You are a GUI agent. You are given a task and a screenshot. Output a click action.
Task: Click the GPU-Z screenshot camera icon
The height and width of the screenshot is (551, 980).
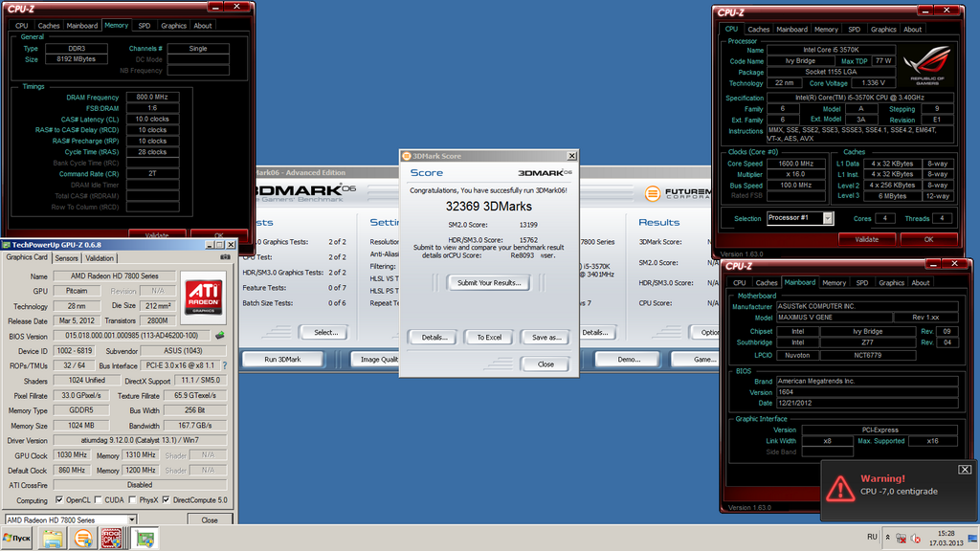tap(225, 256)
